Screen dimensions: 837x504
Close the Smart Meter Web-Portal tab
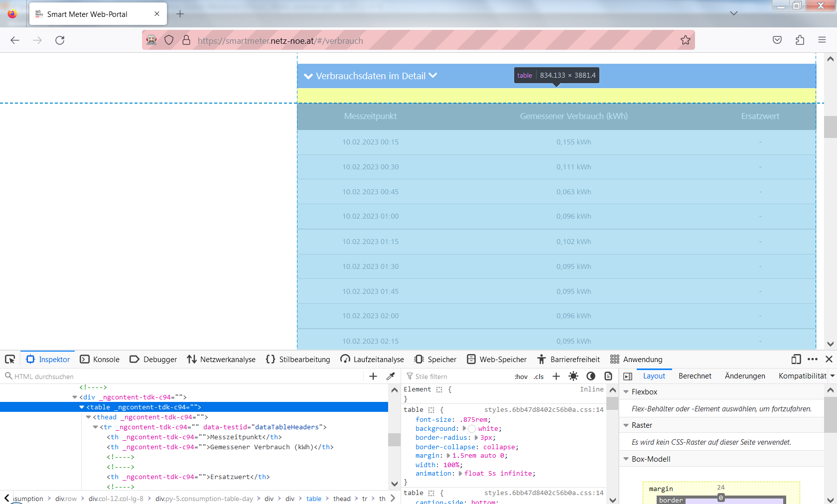point(157,14)
